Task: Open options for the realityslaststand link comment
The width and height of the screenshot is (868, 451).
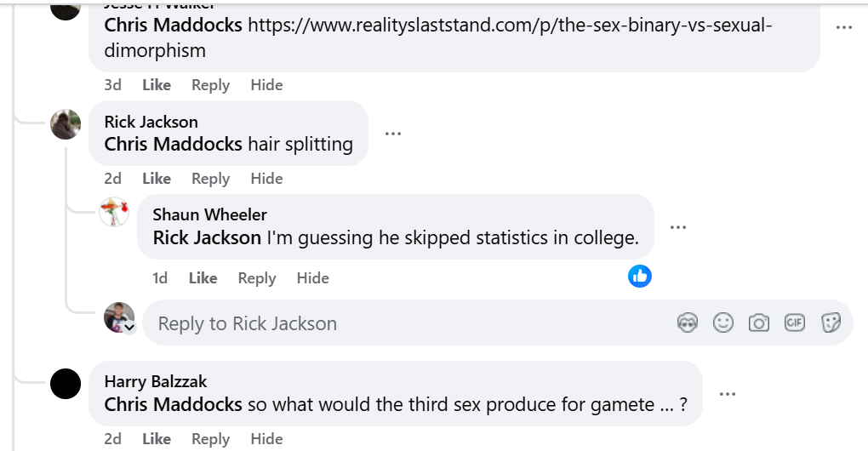Action: 843,28
